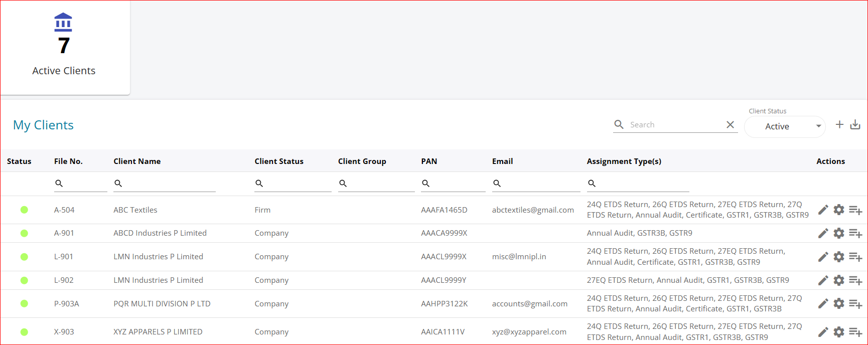868x345 pixels.
Task: Click the File No. column filter field
Action: pyautogui.click(x=85, y=184)
